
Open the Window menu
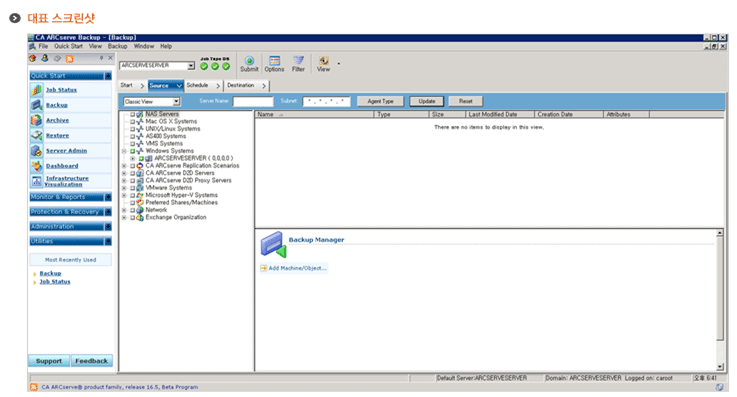144,46
